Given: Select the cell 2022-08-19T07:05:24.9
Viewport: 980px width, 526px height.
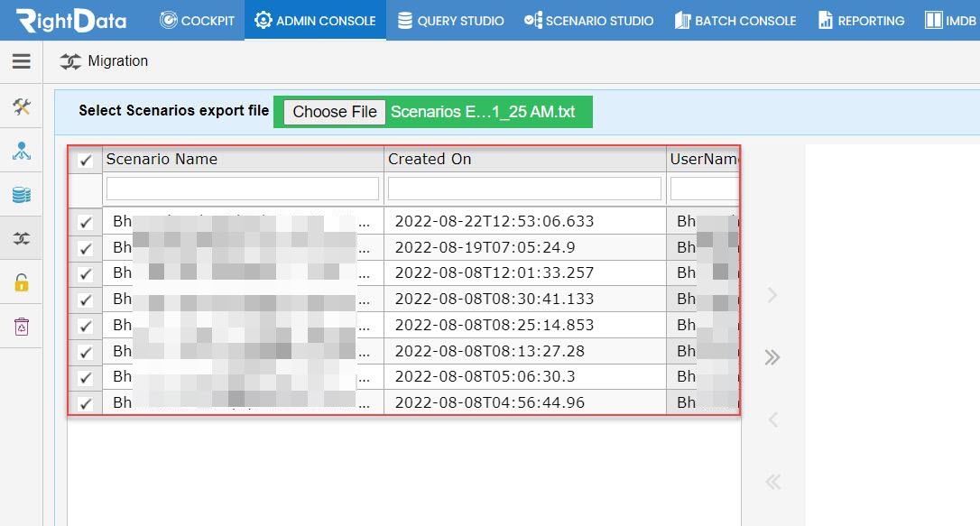Looking at the screenshot, I should pyautogui.click(x=525, y=247).
